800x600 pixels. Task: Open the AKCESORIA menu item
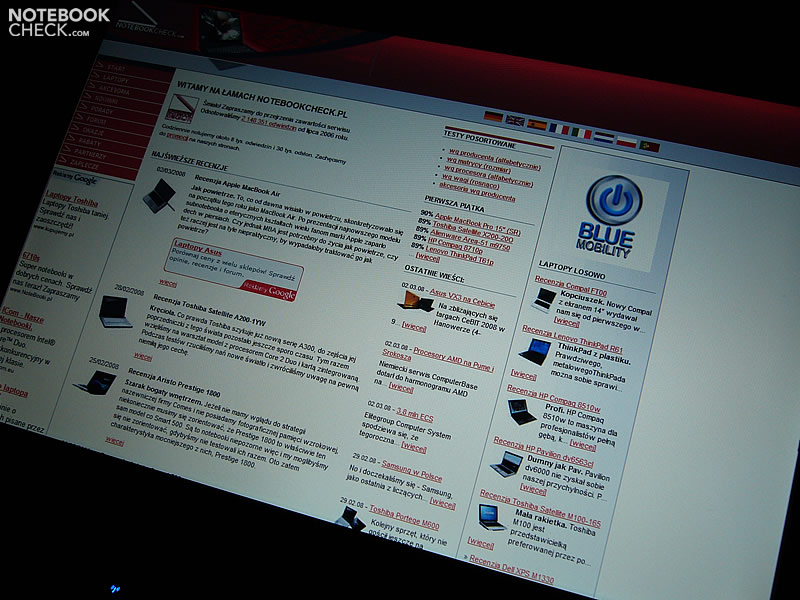(x=113, y=91)
